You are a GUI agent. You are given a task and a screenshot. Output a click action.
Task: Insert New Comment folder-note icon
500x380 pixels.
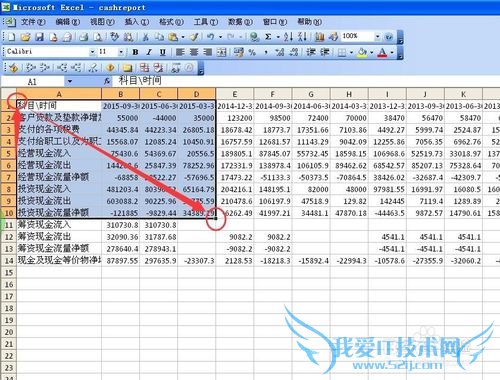point(127,68)
